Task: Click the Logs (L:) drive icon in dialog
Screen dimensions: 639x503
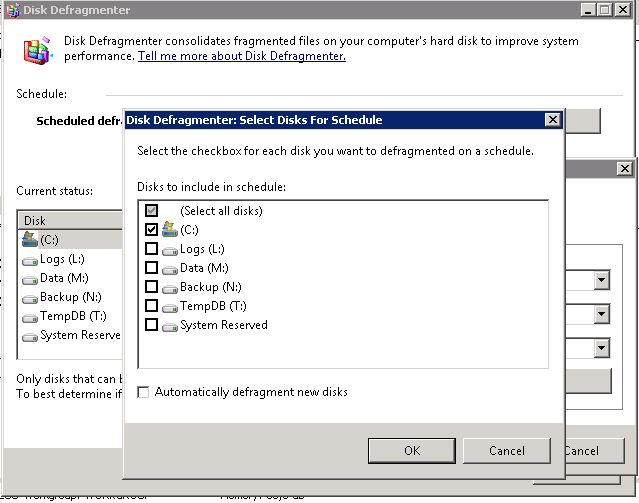Action: 170,251
